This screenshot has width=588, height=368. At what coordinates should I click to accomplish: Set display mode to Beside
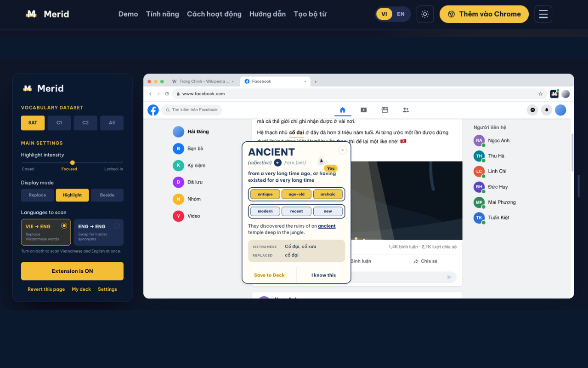pyautogui.click(x=107, y=195)
